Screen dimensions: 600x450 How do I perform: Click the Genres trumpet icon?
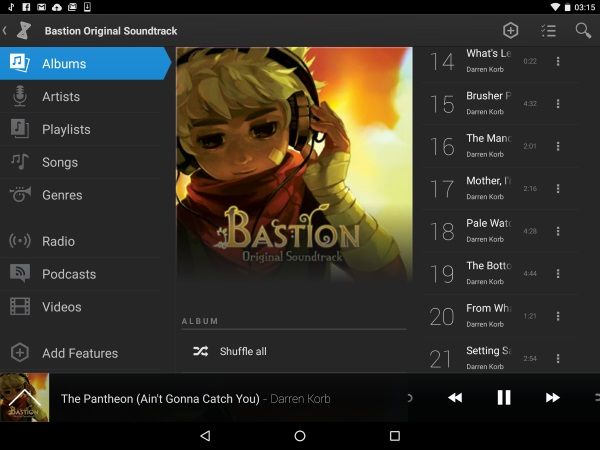click(20, 194)
